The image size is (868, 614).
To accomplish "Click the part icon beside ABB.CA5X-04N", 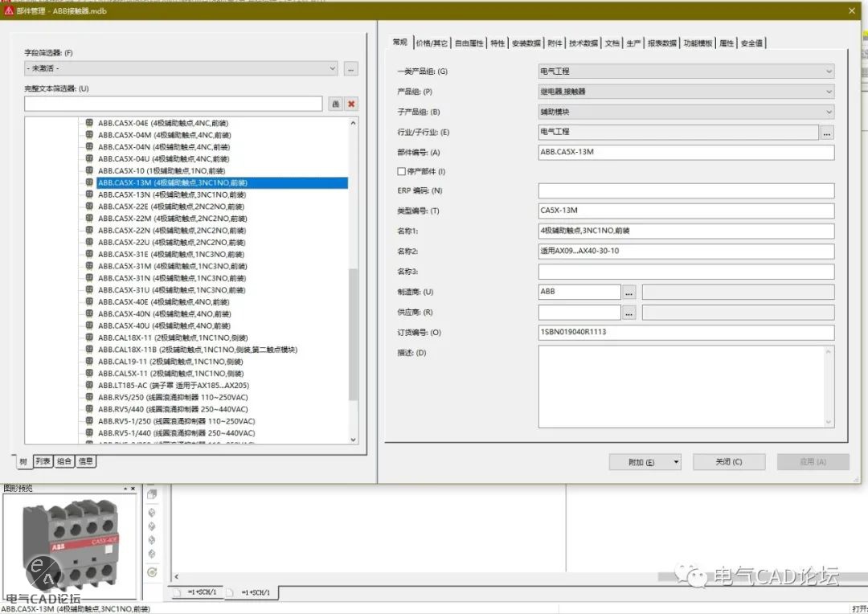I will coord(89,147).
